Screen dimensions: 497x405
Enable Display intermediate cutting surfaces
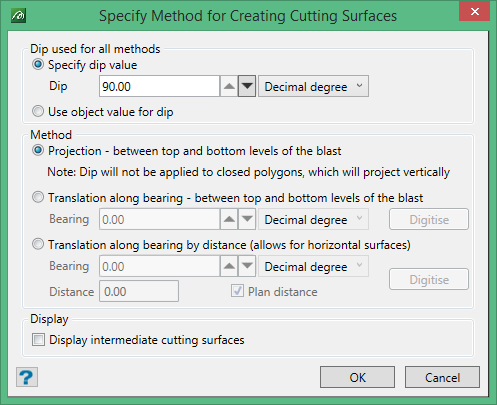[38, 340]
